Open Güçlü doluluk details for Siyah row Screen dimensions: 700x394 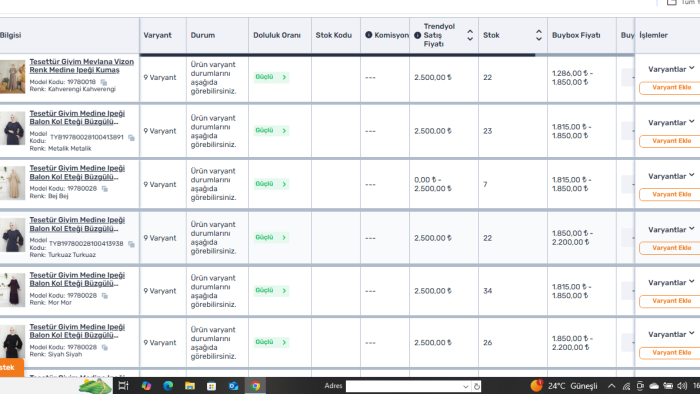pos(271,342)
